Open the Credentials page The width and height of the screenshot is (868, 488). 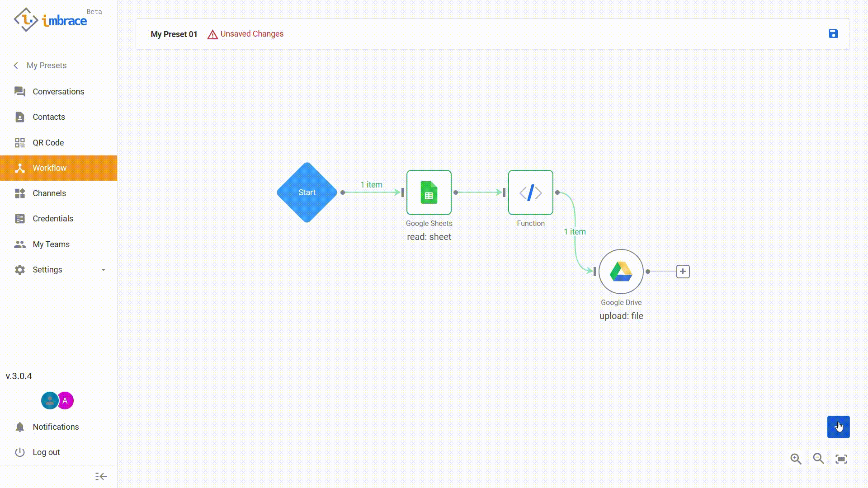tap(58, 219)
